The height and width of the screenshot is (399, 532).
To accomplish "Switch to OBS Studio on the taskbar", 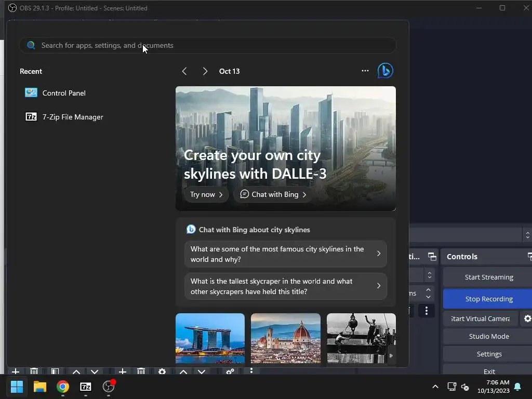I will [109, 387].
